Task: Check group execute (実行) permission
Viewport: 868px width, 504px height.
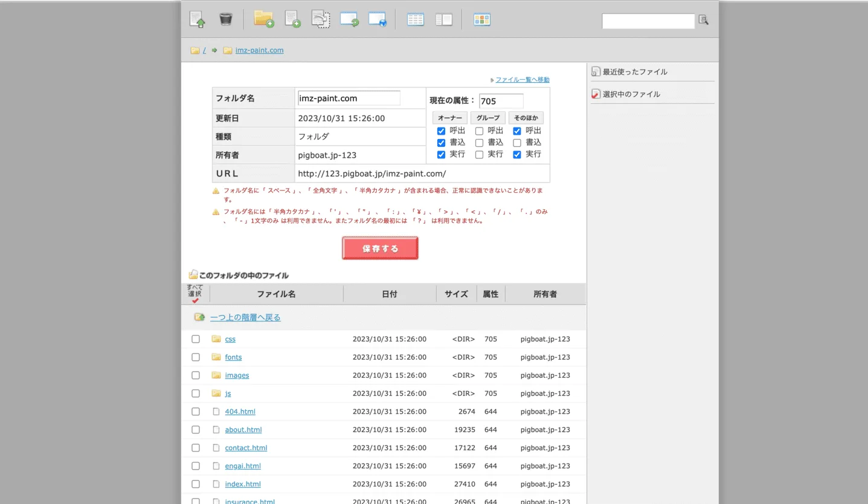Action: pyautogui.click(x=479, y=155)
